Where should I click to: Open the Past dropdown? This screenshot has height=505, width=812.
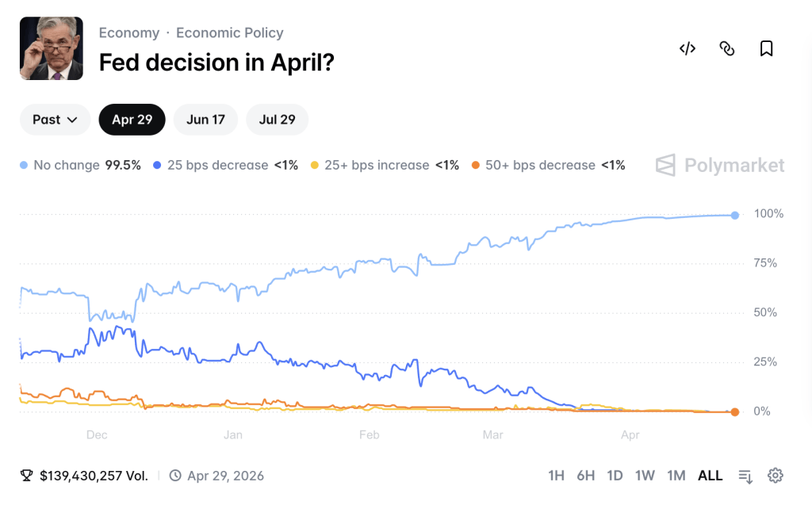(55, 120)
